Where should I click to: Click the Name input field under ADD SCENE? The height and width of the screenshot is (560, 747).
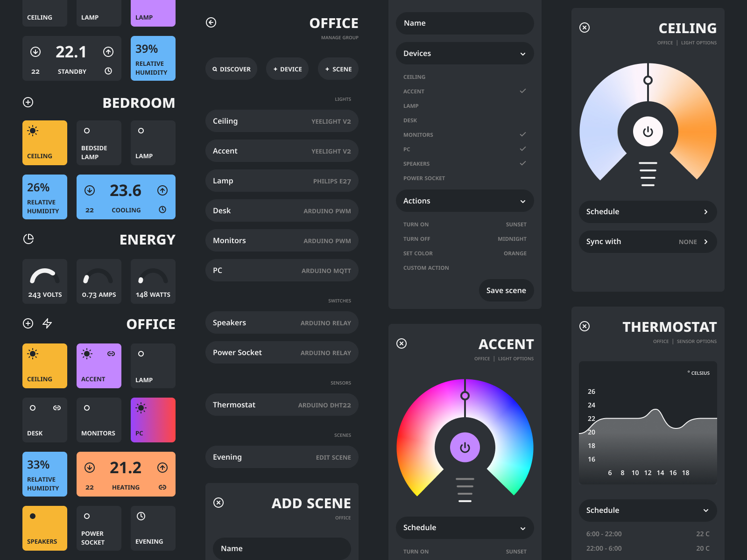[282, 548]
